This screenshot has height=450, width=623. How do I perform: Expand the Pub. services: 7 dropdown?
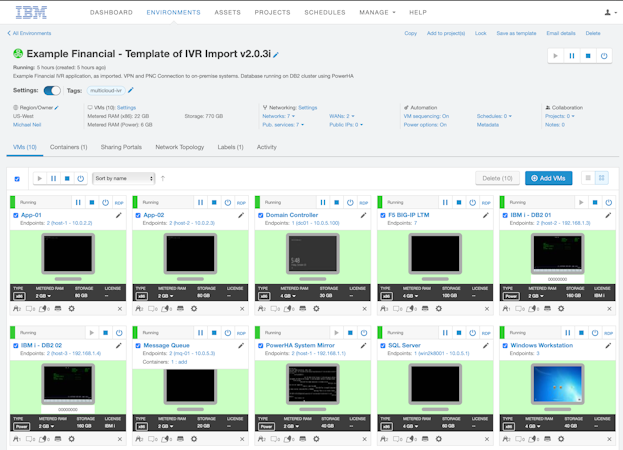(283, 125)
